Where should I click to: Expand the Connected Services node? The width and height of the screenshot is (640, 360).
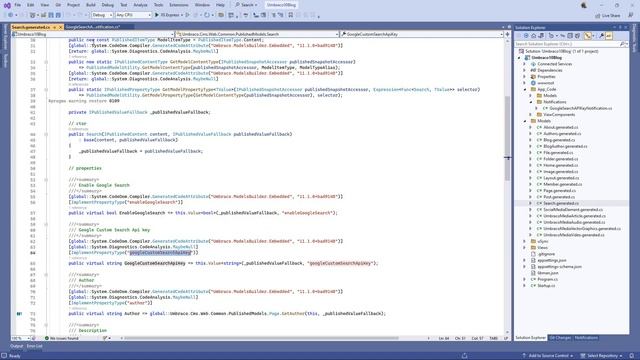click(525, 64)
